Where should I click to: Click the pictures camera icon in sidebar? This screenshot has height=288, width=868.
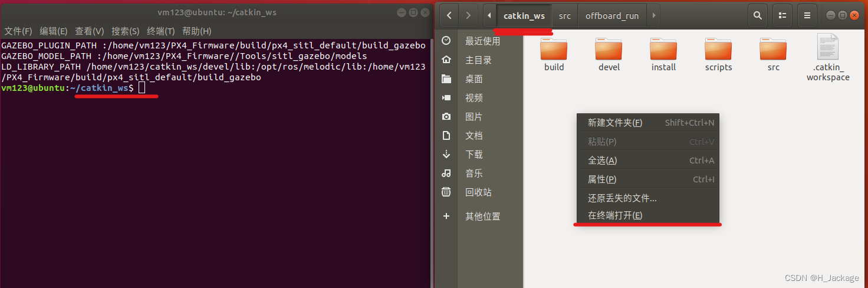point(446,116)
